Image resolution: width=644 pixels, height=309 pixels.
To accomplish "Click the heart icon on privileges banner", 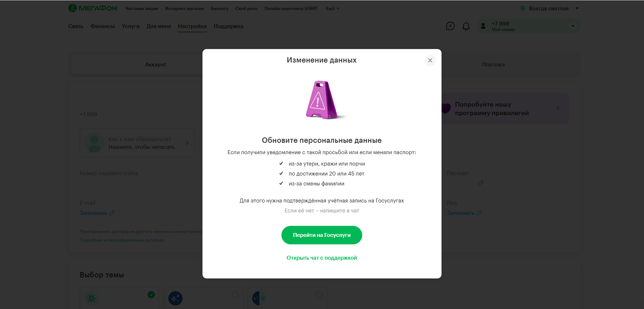I will point(446,108).
